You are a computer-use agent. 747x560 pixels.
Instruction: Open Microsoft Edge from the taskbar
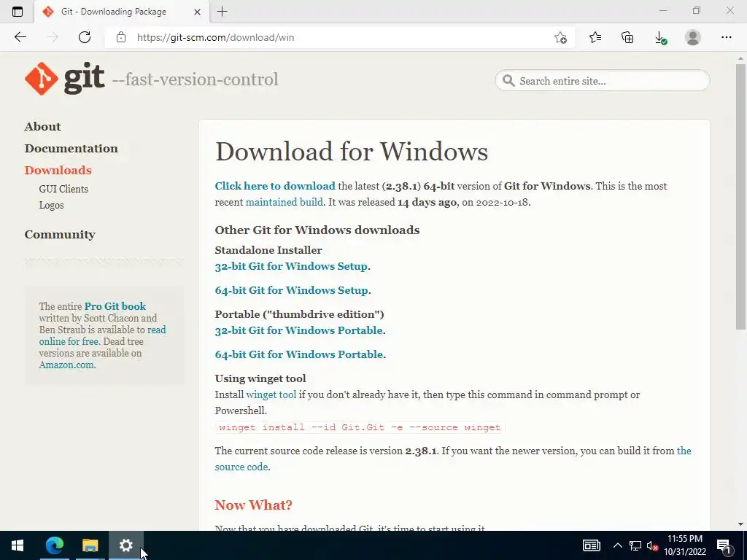(54, 545)
